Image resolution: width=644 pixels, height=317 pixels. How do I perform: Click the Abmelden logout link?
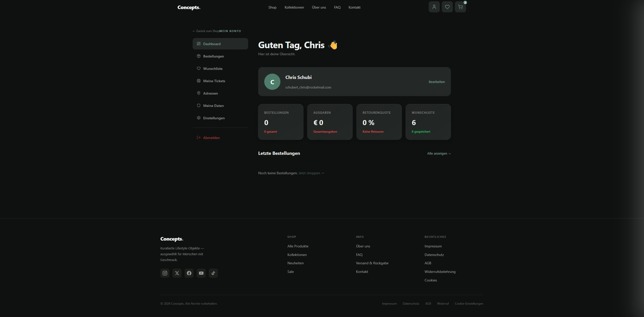(x=220, y=137)
